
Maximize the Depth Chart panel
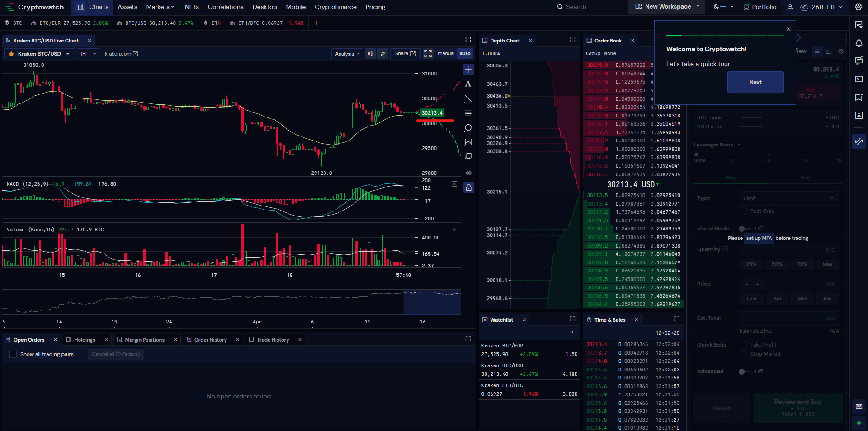572,40
